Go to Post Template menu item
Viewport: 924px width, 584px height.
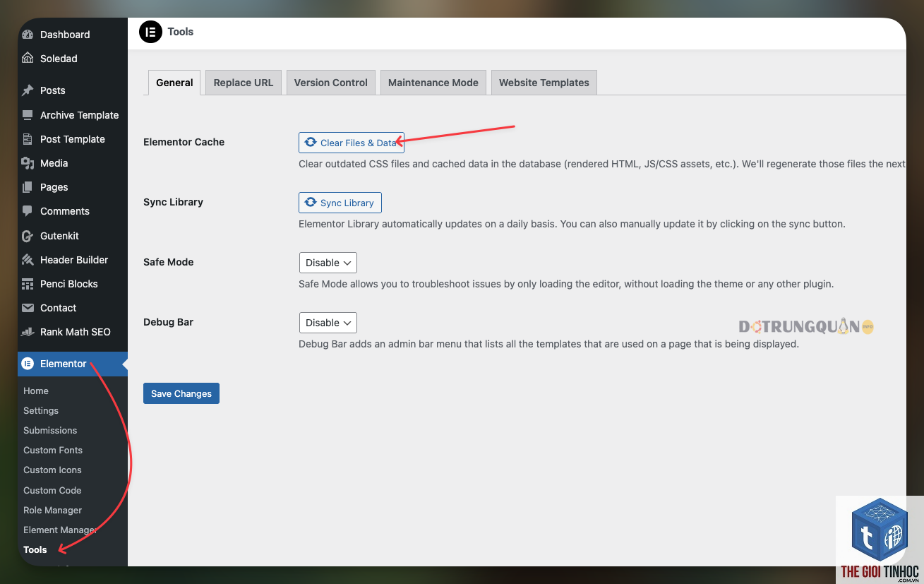coord(73,139)
